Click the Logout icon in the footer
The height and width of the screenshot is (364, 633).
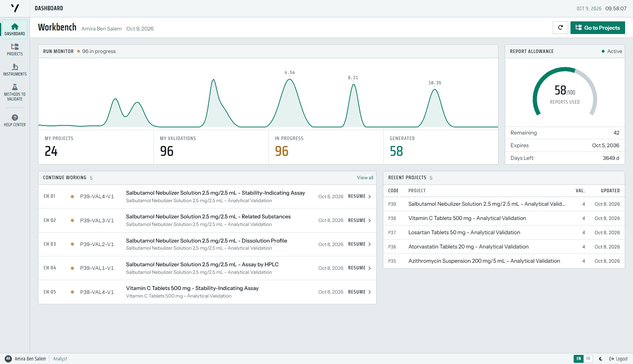click(612, 359)
